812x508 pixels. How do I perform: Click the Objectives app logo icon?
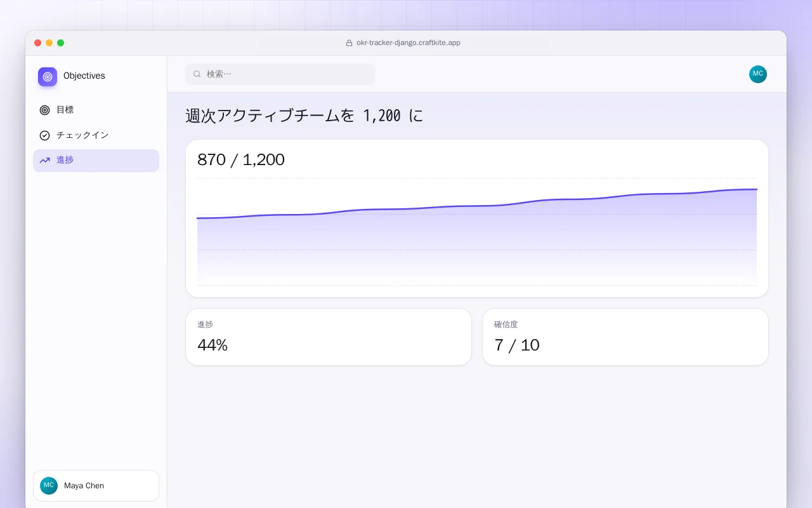tap(48, 77)
